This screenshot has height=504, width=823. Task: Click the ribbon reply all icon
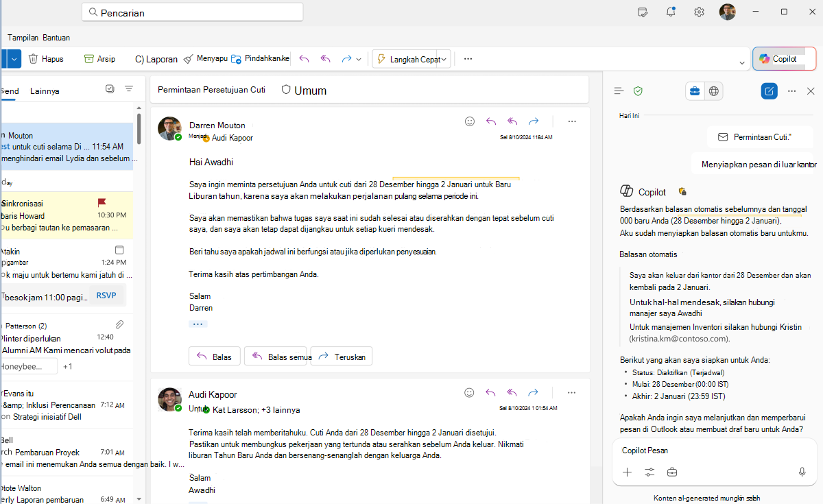326,59
